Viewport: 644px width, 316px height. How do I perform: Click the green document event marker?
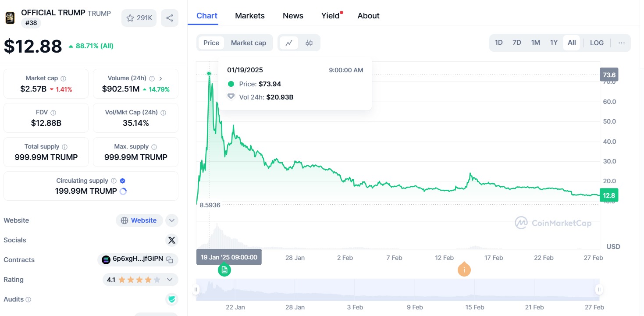tap(224, 270)
